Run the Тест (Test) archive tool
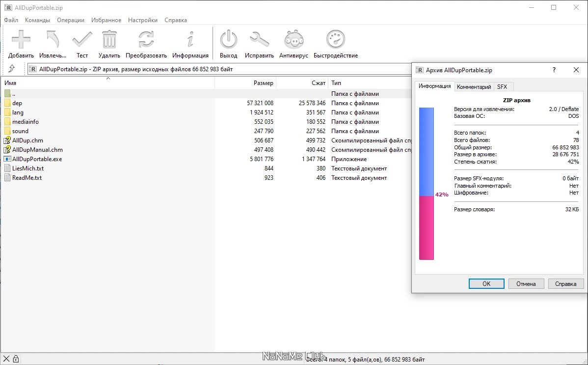The image size is (588, 365). 82,40
